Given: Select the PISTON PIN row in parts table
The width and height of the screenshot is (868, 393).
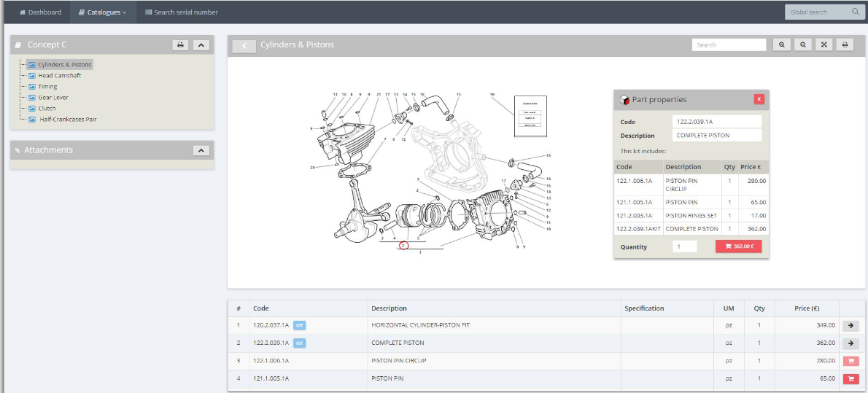Looking at the screenshot, I should pyautogui.click(x=546, y=378).
